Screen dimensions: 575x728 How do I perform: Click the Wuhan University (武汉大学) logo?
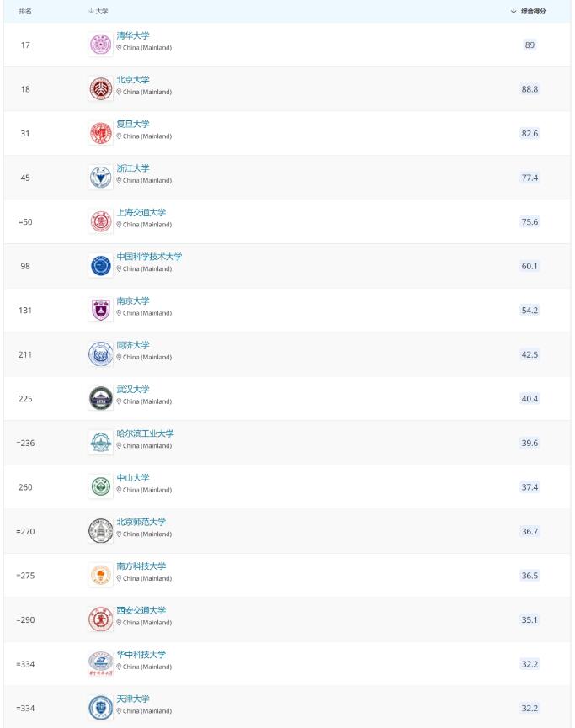(100, 398)
